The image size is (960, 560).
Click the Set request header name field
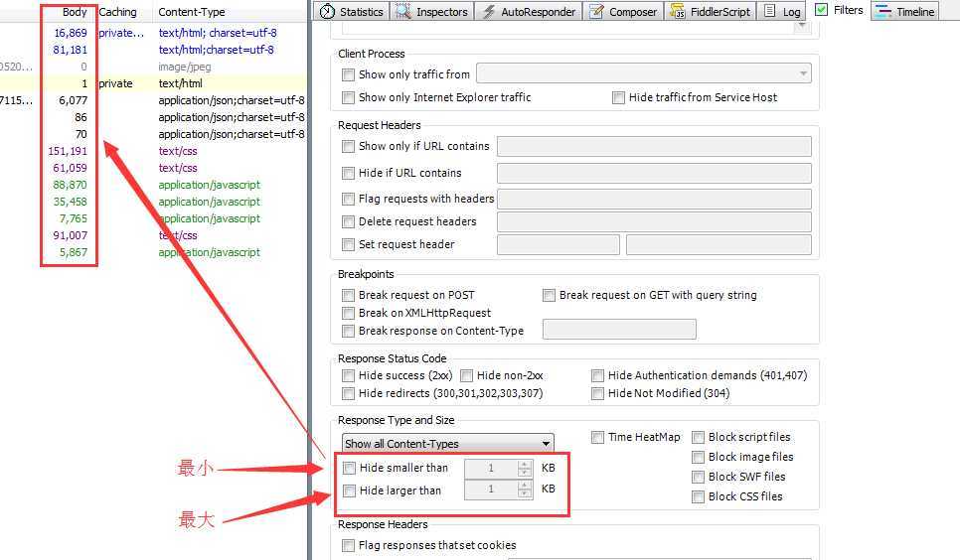pyautogui.click(x=559, y=245)
